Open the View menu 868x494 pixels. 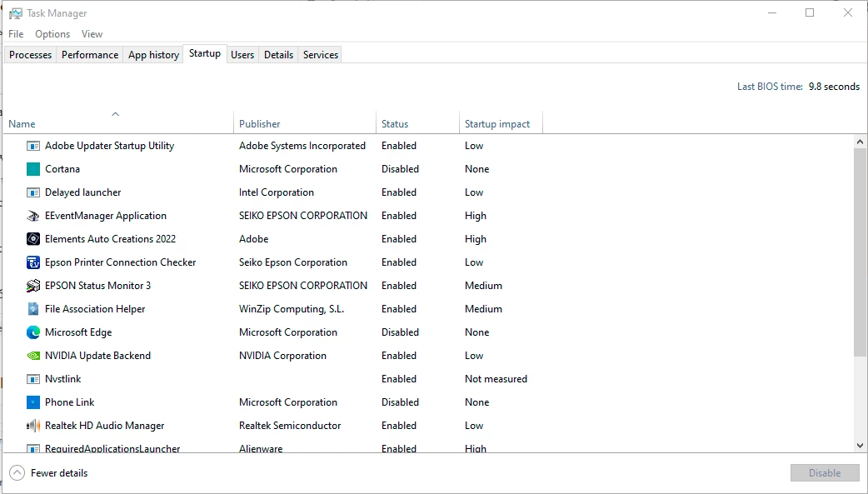tap(92, 34)
